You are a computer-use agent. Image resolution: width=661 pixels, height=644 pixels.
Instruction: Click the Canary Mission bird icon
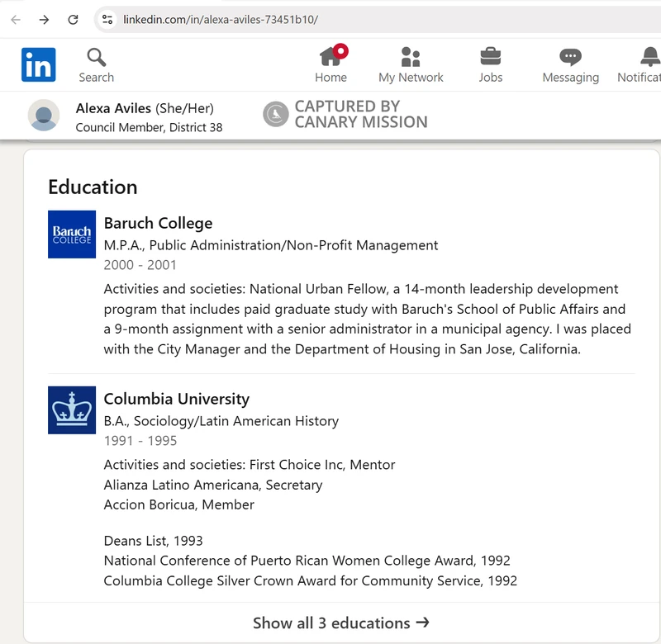[x=276, y=115]
